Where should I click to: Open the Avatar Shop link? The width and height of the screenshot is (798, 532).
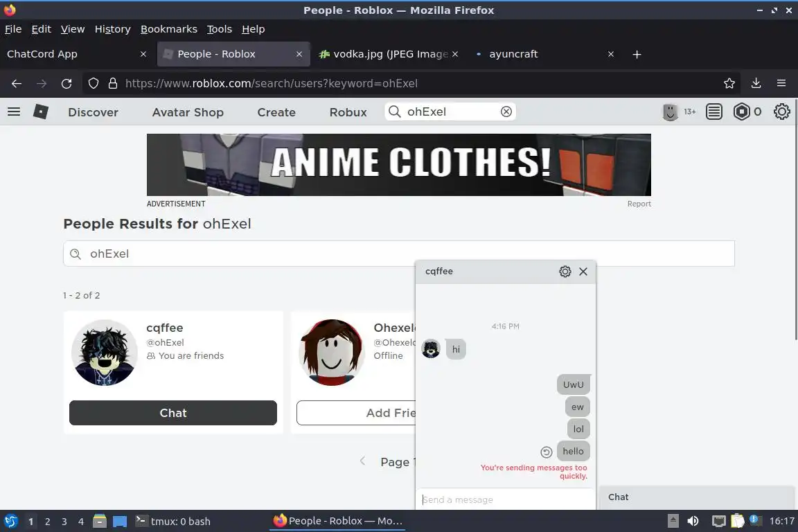pyautogui.click(x=188, y=112)
